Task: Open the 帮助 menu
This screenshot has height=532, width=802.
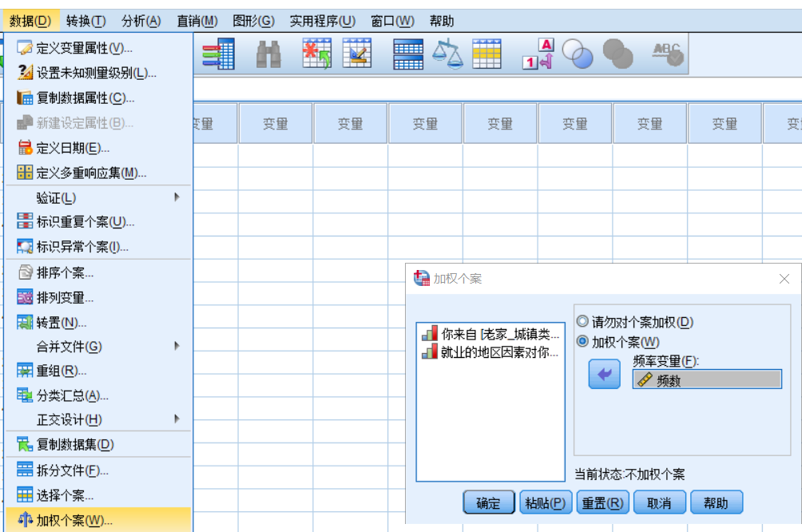Action: pyautogui.click(x=442, y=21)
